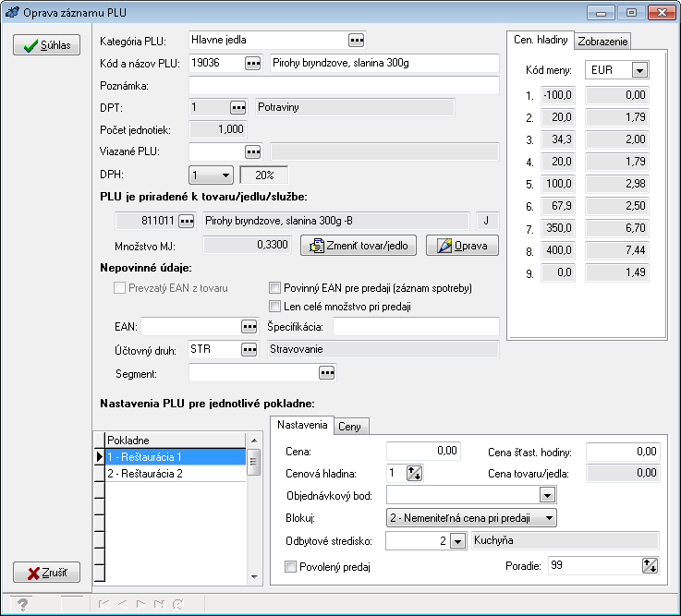Click the Cenová hladina spinner arrows
Image resolution: width=681 pixels, height=616 pixels.
[414, 473]
